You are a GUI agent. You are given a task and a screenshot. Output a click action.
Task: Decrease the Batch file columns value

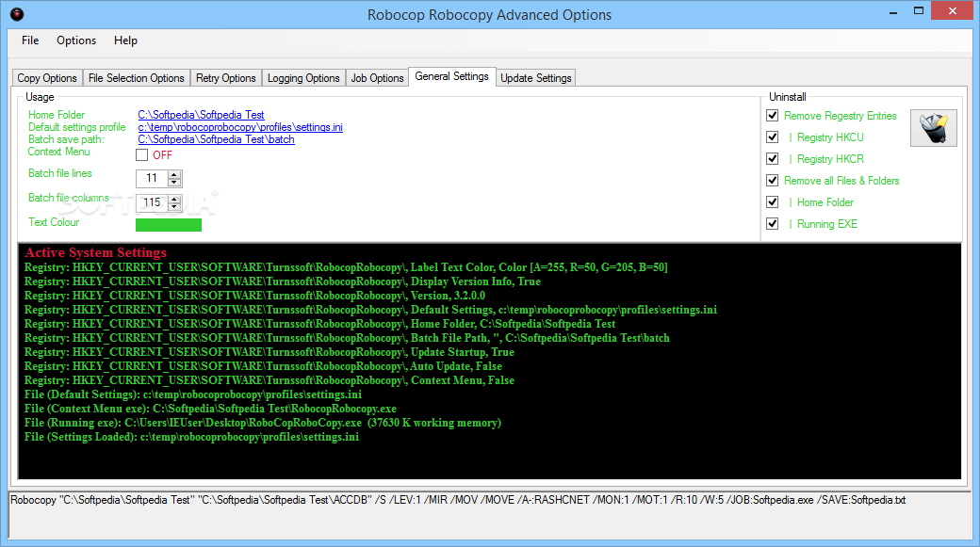click(x=174, y=205)
